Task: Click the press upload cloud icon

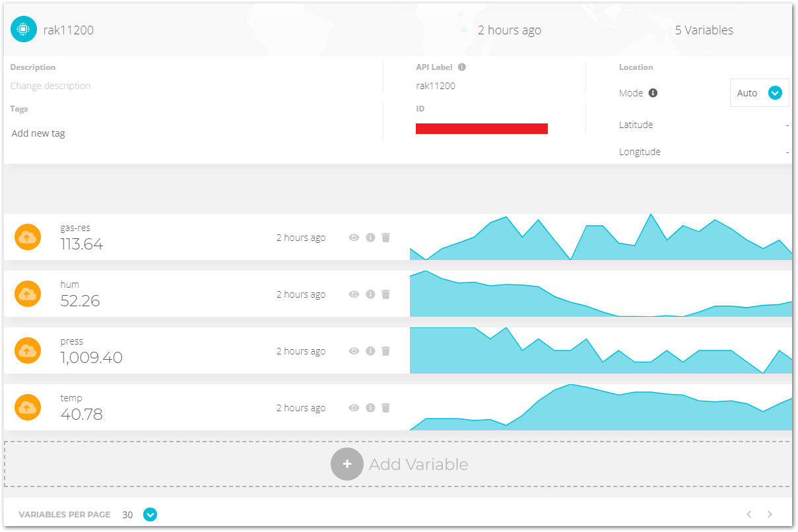Action: pos(28,350)
